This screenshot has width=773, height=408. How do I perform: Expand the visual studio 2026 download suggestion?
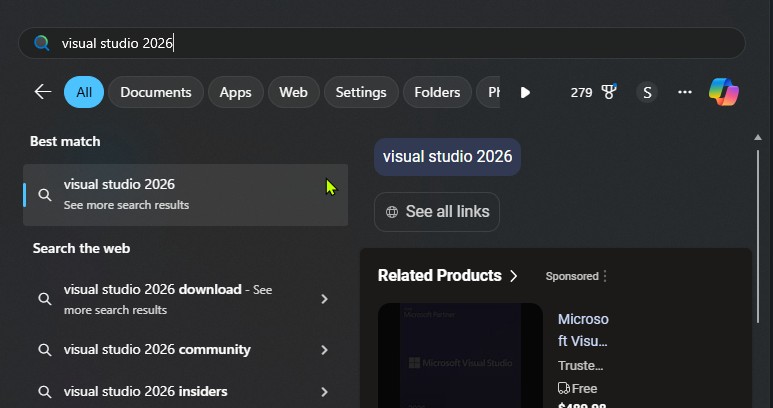324,299
